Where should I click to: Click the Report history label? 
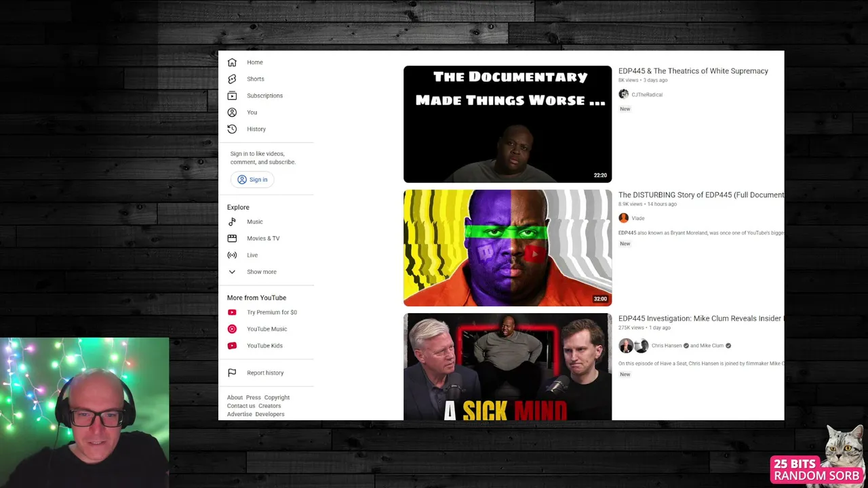point(265,373)
